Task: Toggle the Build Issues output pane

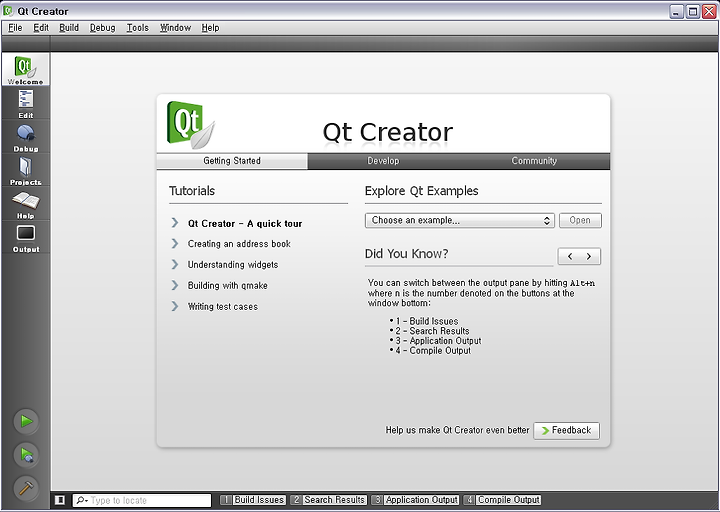Action: tap(253, 500)
